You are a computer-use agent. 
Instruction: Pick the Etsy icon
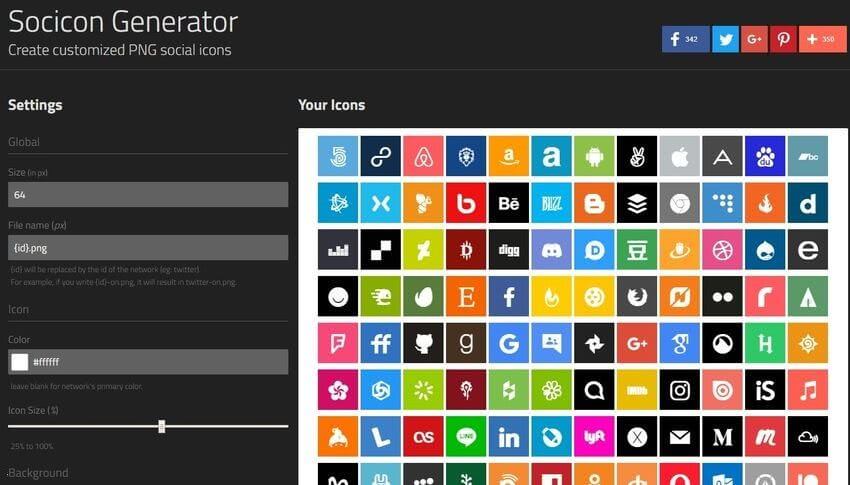pos(466,296)
